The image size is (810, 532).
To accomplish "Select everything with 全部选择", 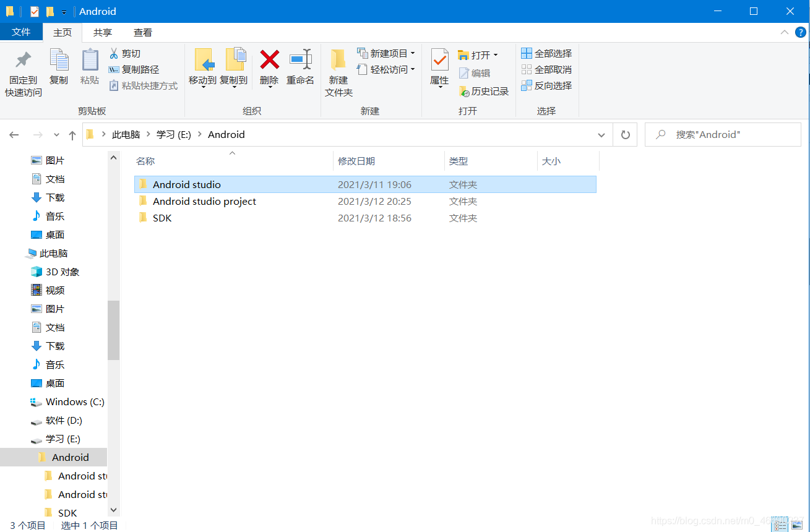I will (x=546, y=54).
